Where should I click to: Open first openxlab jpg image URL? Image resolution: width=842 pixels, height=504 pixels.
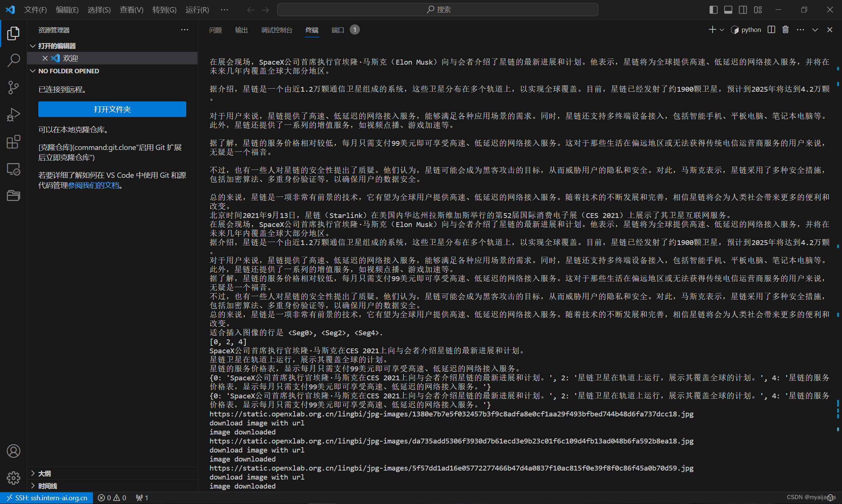(451, 414)
